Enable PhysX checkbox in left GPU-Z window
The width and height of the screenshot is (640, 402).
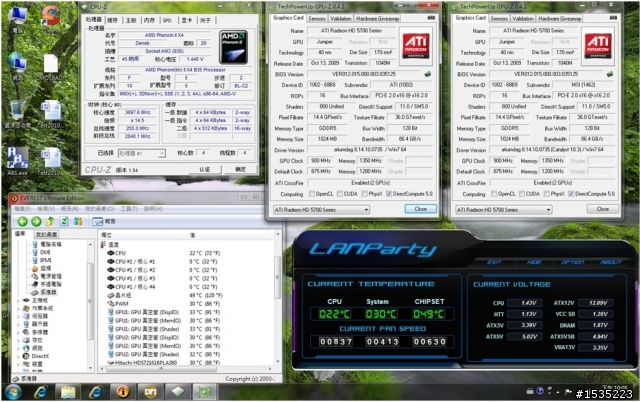coord(364,194)
